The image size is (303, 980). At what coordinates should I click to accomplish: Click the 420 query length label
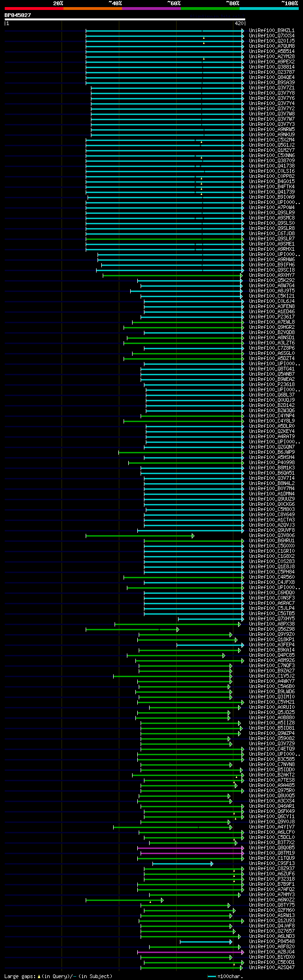point(239,23)
